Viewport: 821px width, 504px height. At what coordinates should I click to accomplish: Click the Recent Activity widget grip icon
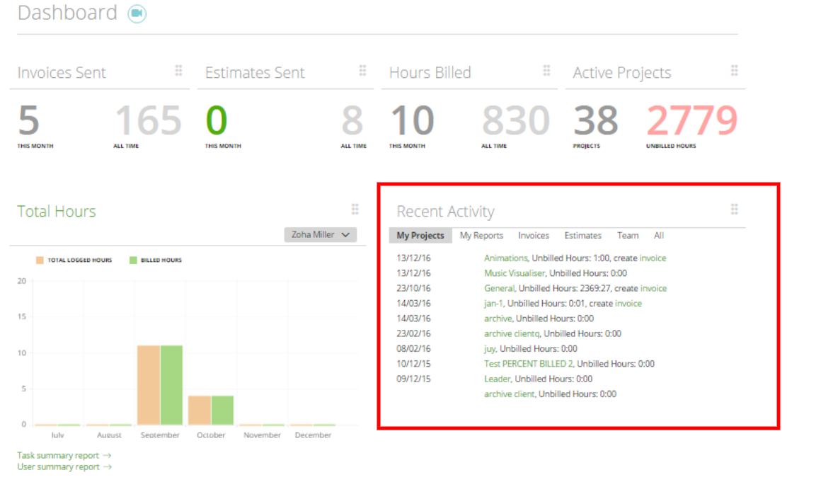(735, 209)
